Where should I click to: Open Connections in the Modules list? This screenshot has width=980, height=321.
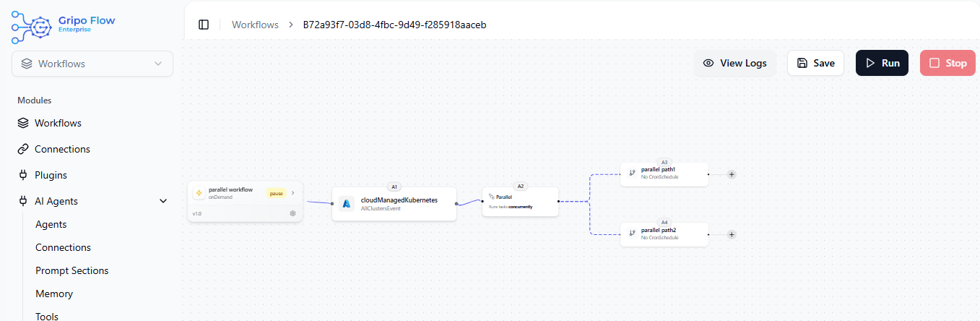(62, 149)
